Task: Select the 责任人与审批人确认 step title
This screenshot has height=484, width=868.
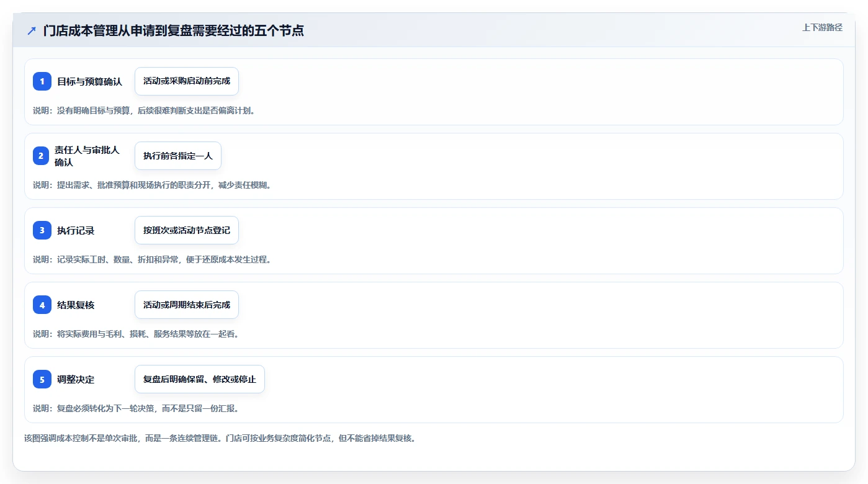Action: (x=87, y=156)
